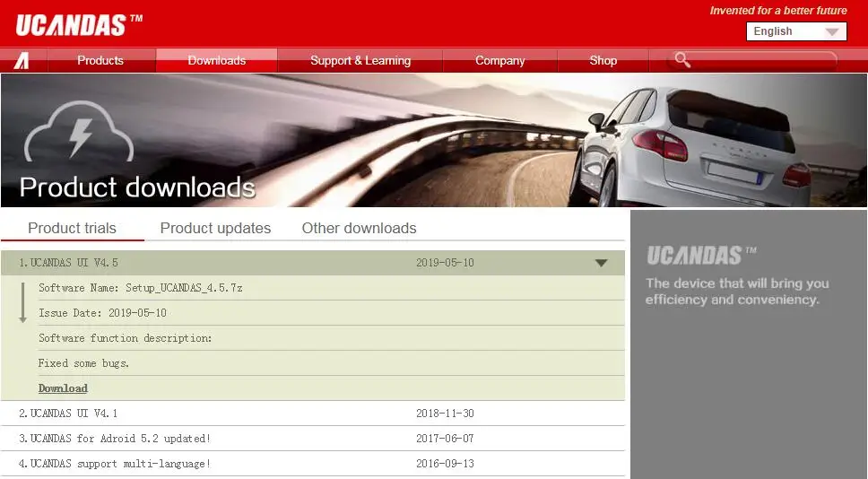The image size is (868, 479).
Task: Click the UCANDAS logo in the header
Action: (79, 25)
